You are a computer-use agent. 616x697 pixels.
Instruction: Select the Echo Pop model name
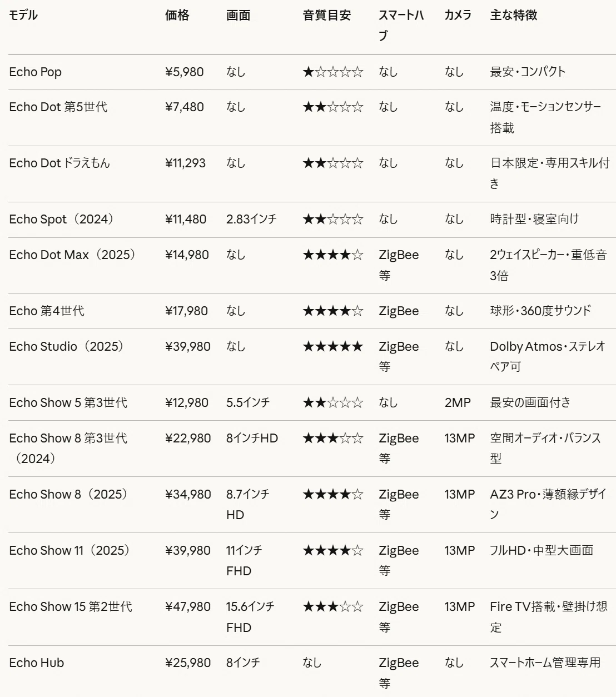pos(36,72)
